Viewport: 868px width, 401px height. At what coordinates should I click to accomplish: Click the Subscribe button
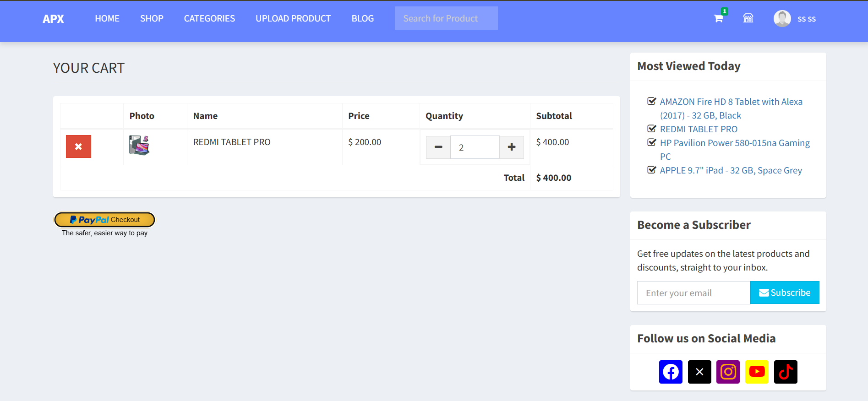(785, 293)
